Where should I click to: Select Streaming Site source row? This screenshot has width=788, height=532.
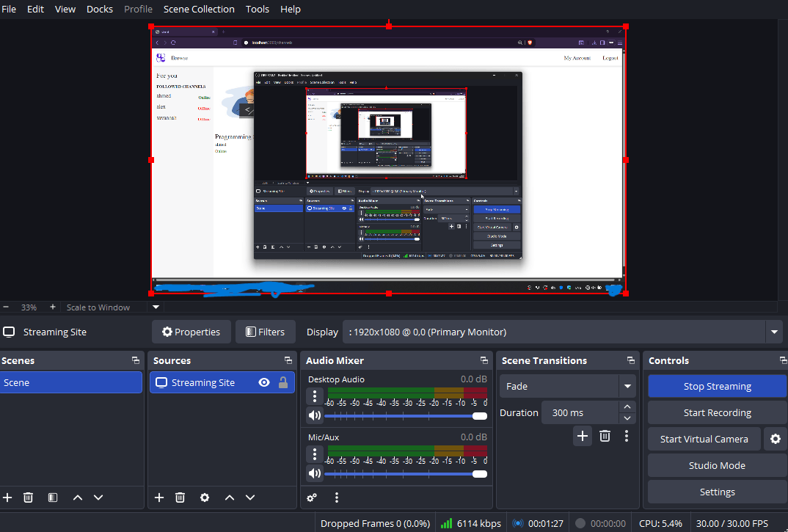[222, 382]
